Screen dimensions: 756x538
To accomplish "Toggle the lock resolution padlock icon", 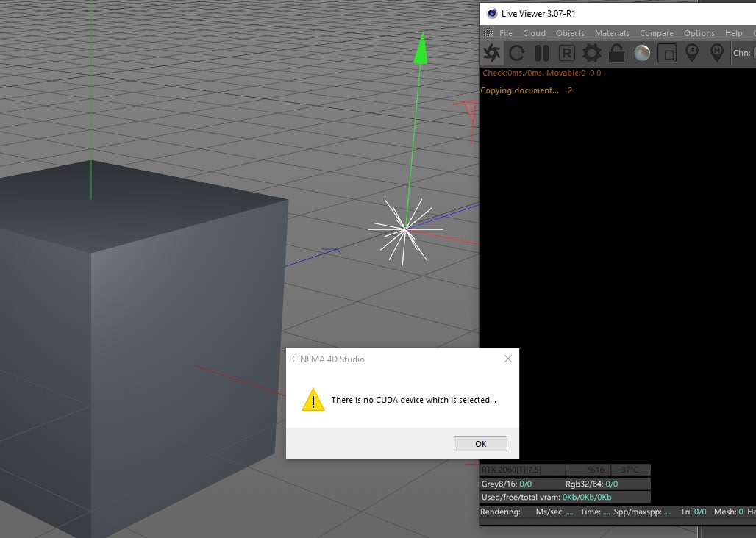I will pos(617,53).
